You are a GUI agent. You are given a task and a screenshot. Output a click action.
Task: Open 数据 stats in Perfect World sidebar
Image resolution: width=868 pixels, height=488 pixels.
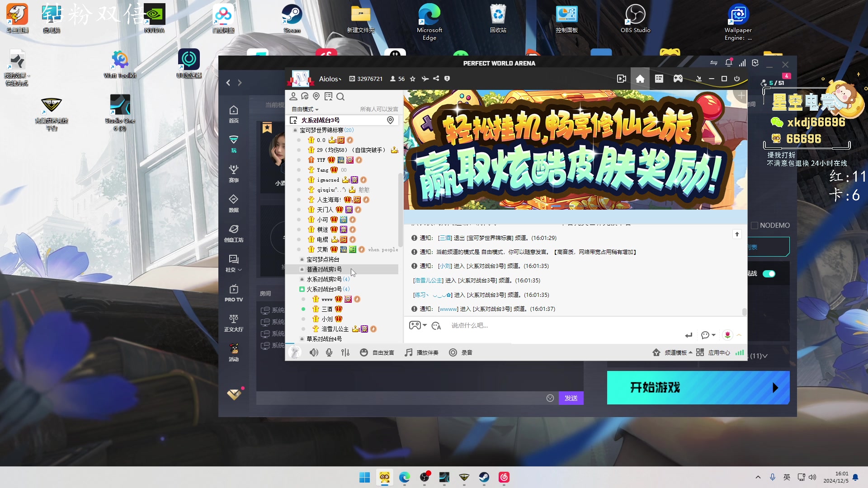(234, 204)
